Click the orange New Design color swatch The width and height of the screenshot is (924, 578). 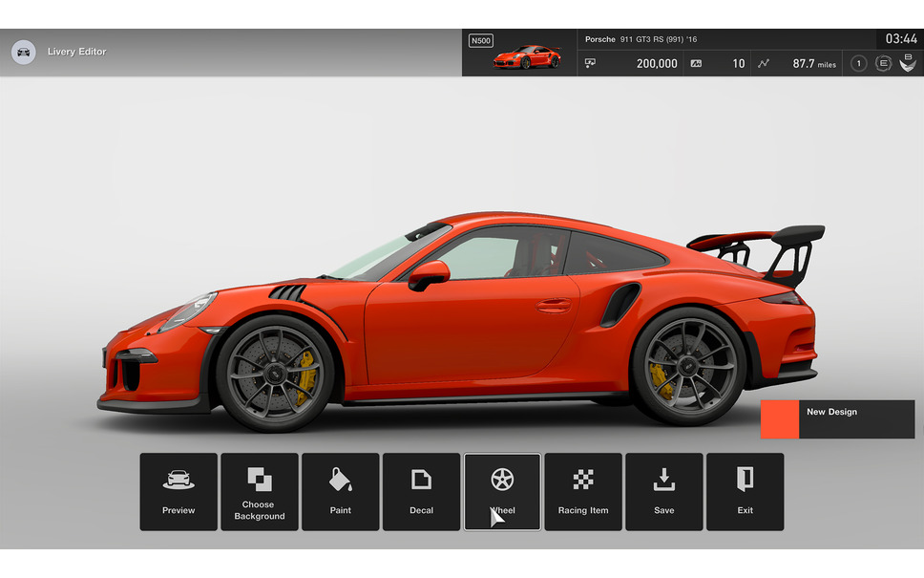coord(780,419)
